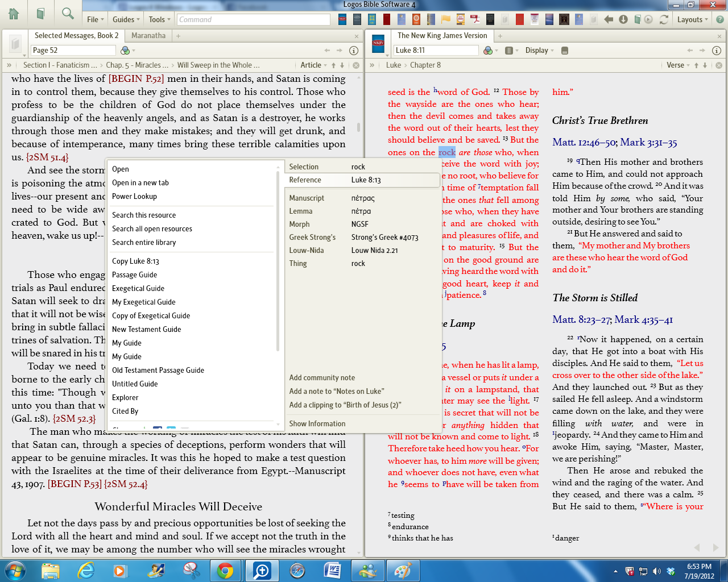
Task: Open Paint from the taskbar
Action: click(x=403, y=571)
